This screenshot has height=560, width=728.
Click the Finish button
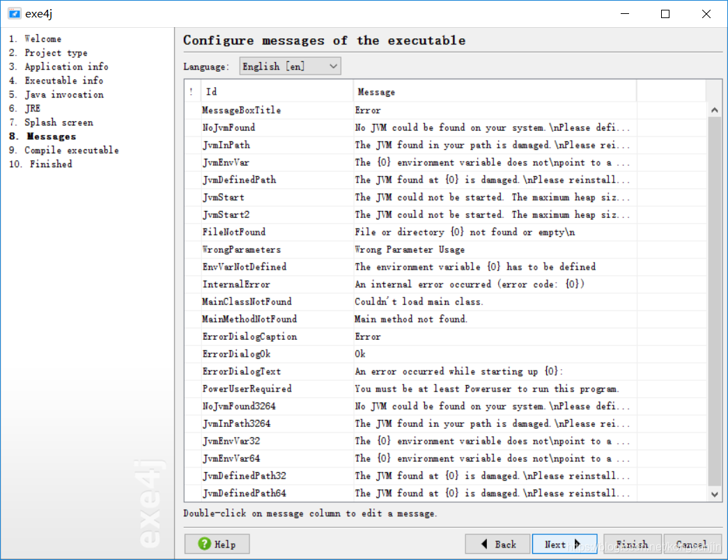(632, 544)
